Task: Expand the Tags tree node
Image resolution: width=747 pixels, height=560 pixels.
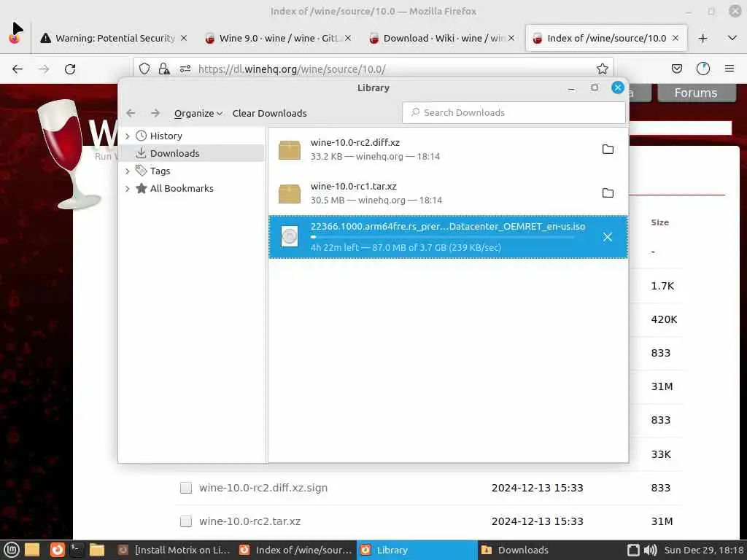Action: [127, 171]
